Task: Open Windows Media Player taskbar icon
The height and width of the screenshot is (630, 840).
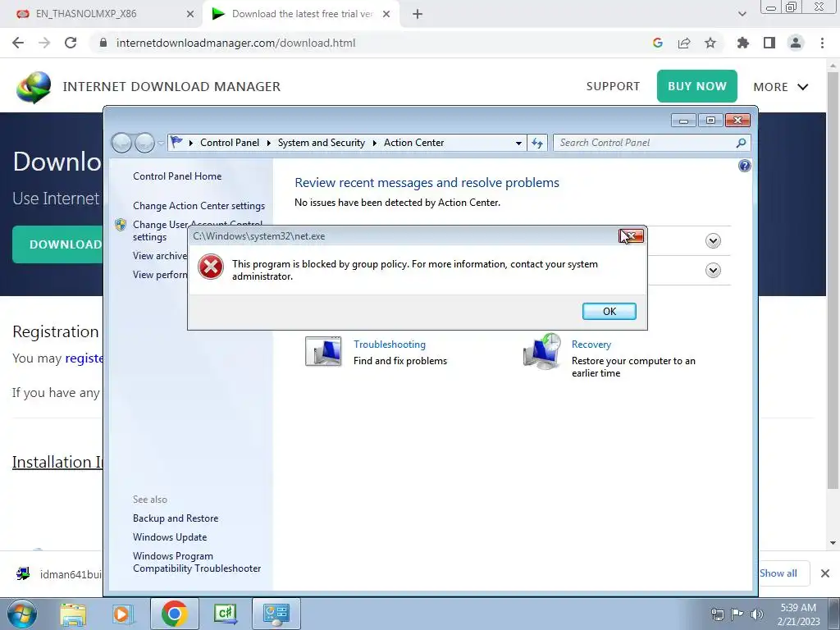Action: click(121, 614)
